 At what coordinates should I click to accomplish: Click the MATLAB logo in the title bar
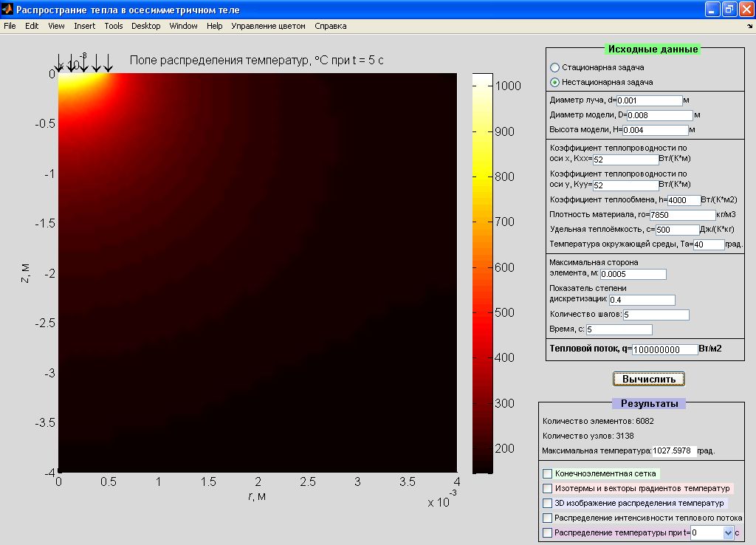[x=7, y=10]
